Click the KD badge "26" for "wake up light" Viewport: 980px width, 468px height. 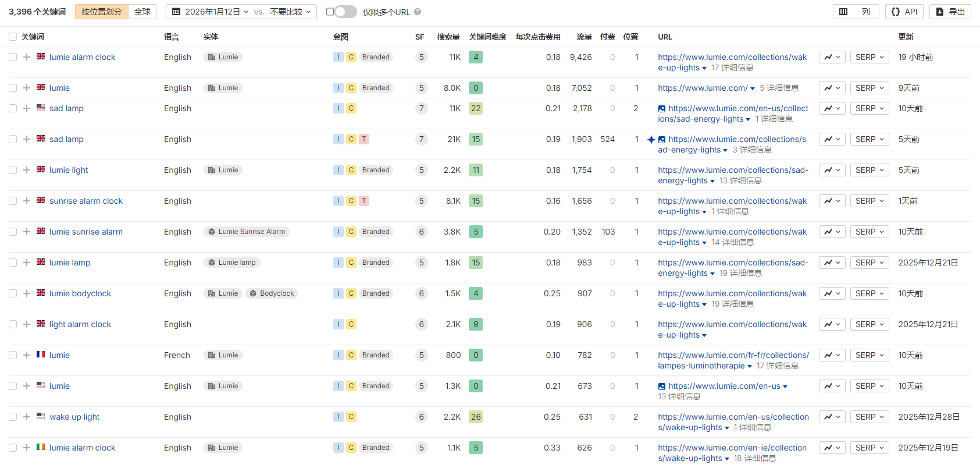476,417
